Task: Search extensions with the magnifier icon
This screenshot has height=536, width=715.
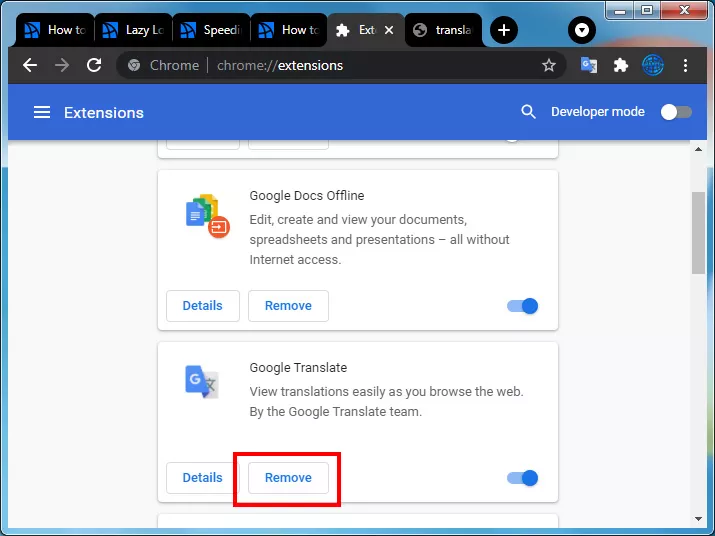Action: [528, 112]
